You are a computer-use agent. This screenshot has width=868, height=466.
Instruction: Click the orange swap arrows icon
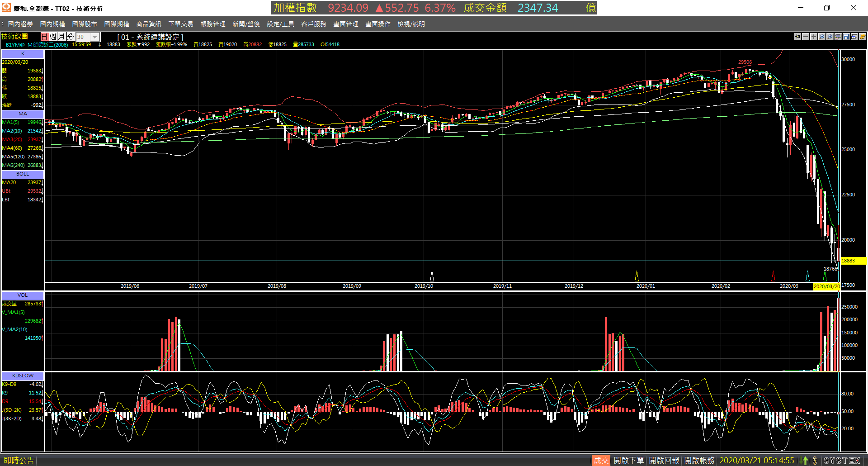863,37
